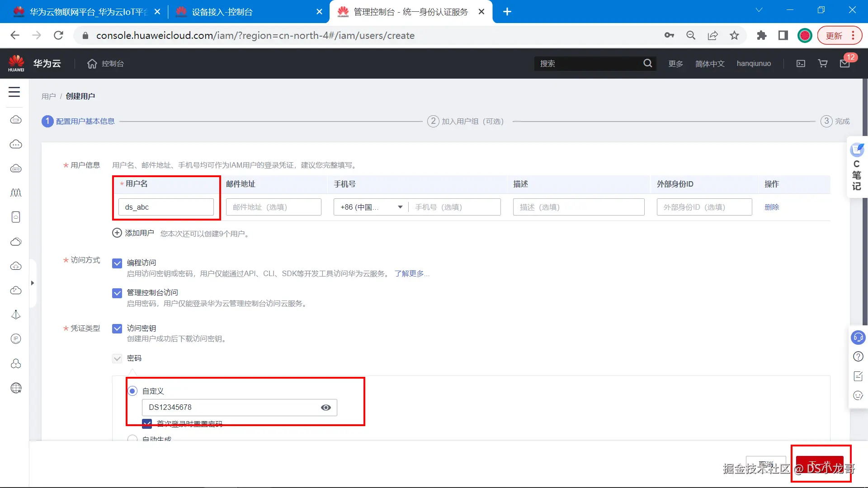The image size is (868, 488).
Task: Click the 删除 link in user row
Action: (772, 207)
